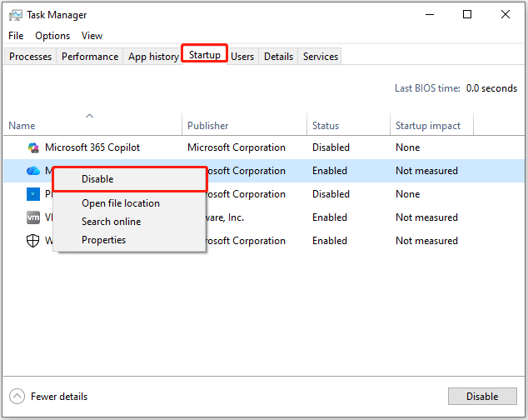Image resolution: width=528 pixels, height=420 pixels.
Task: Click Microsoft Corporation publisher of Copilot row
Action: 237,147
